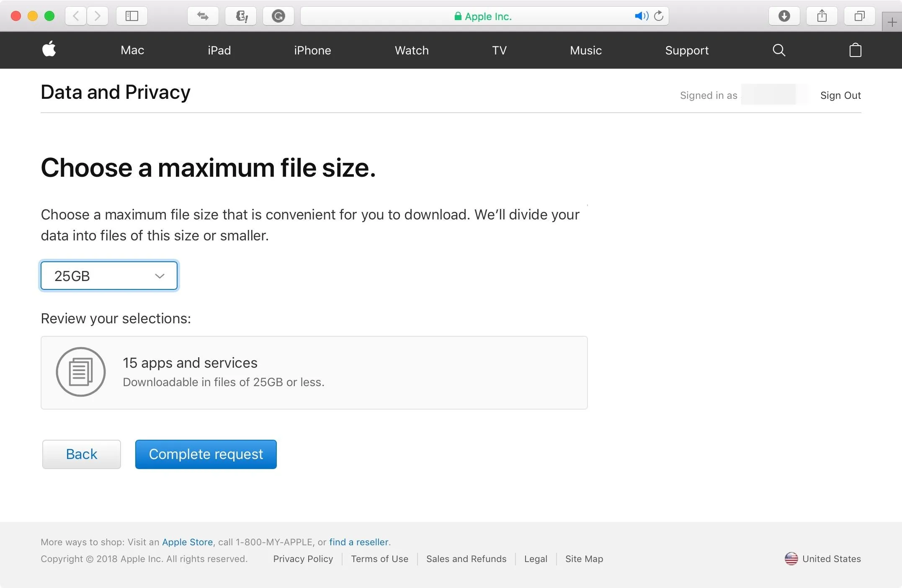Go to the Support menu item
902x588 pixels.
tap(687, 50)
